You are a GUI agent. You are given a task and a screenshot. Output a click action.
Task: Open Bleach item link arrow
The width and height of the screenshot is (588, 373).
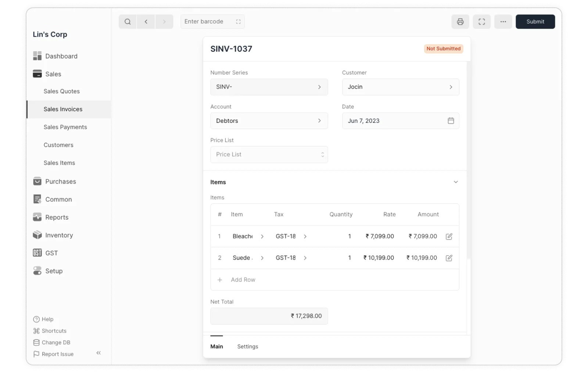(x=262, y=237)
